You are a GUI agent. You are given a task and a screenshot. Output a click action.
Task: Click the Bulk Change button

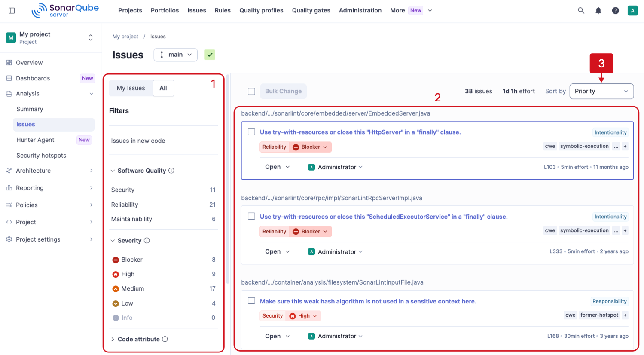pos(283,91)
